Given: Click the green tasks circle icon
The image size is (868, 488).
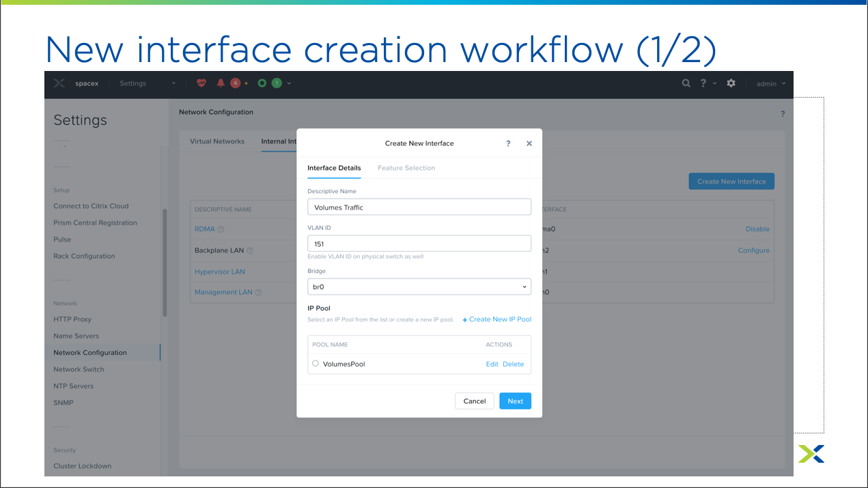Looking at the screenshot, I should click(262, 83).
